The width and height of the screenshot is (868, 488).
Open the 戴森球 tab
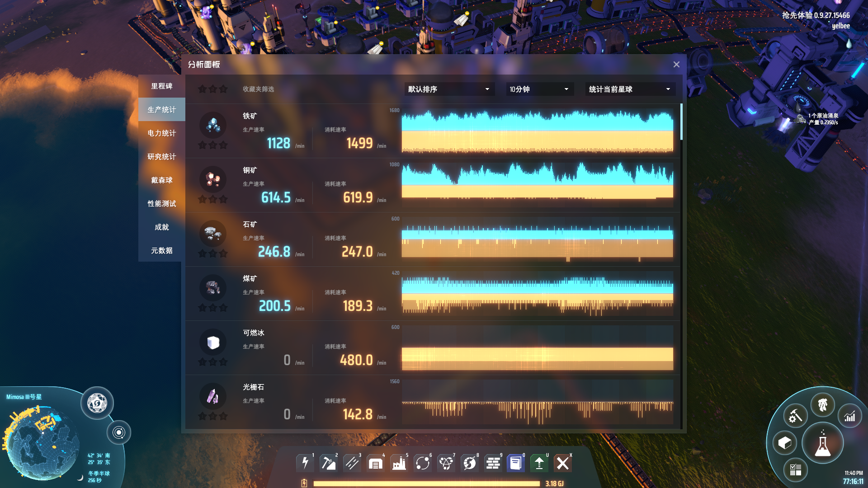(162, 180)
